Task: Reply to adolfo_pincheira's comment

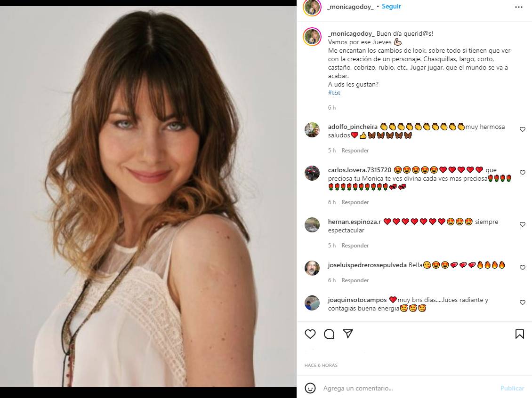Action: 355,151
